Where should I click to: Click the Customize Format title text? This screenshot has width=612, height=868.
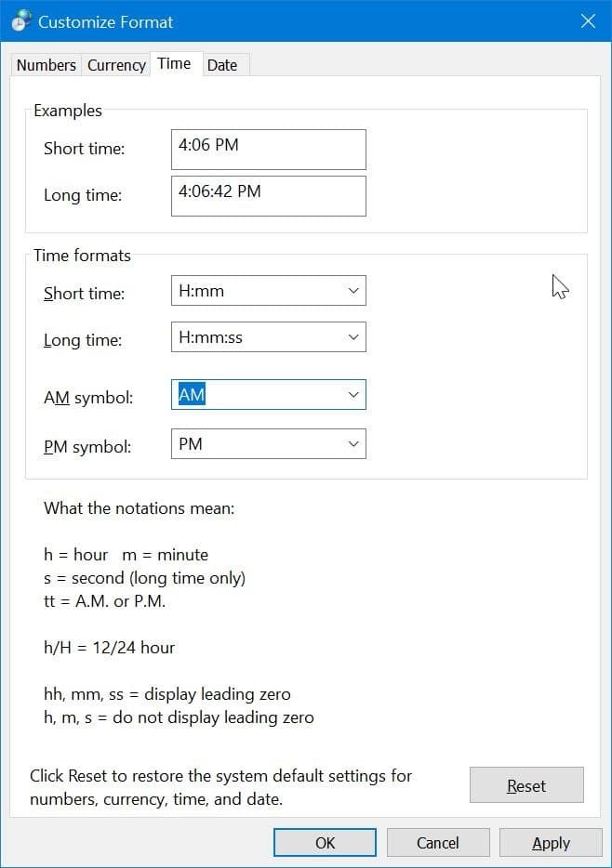[105, 22]
